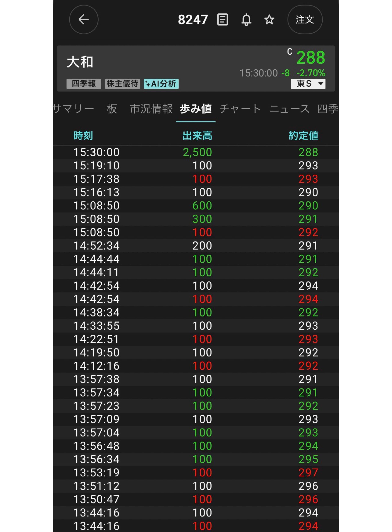Select the 14:12:16 trade row
The height and width of the screenshot is (532, 392).
196,366
